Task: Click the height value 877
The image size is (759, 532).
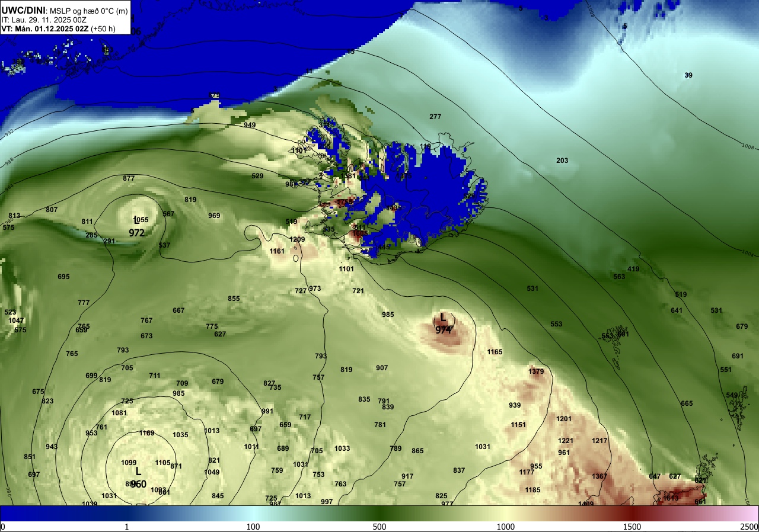Action: click(x=129, y=178)
